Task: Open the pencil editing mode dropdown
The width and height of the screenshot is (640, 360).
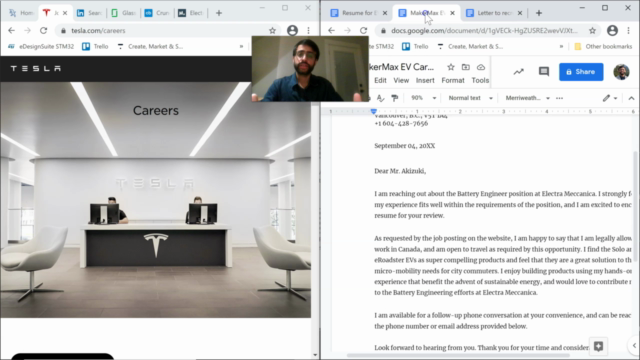Action: [610, 98]
